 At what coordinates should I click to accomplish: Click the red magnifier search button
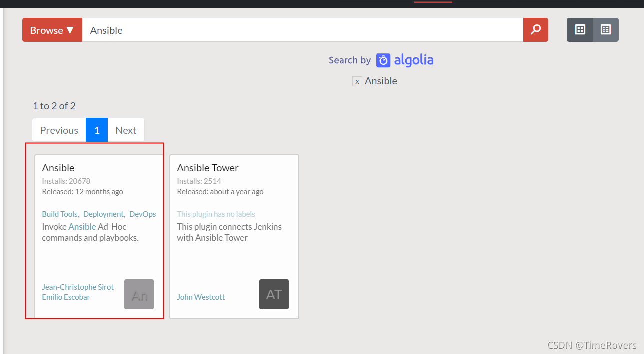point(535,30)
